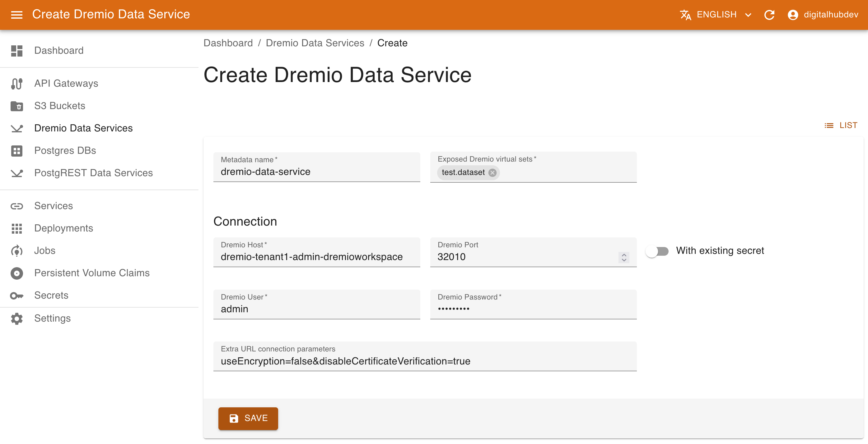Open the hamburger navigation menu
This screenshot has width=868, height=444.
(16, 15)
